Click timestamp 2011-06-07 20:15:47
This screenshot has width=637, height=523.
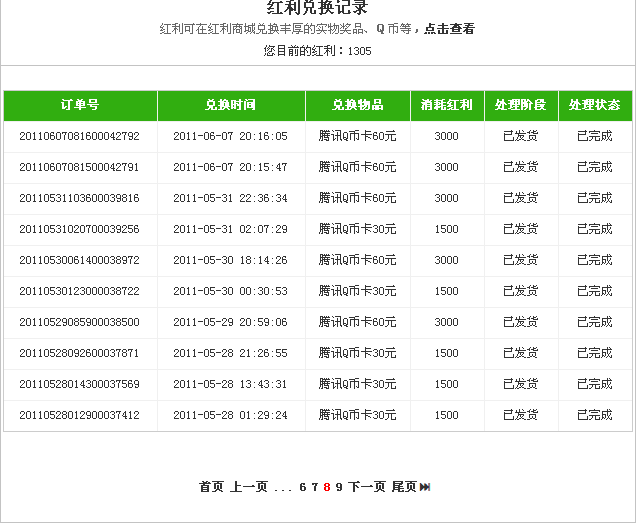[x=230, y=167]
